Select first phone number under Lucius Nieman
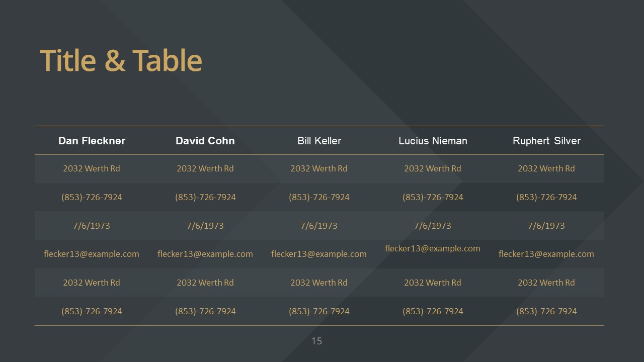 433,197
